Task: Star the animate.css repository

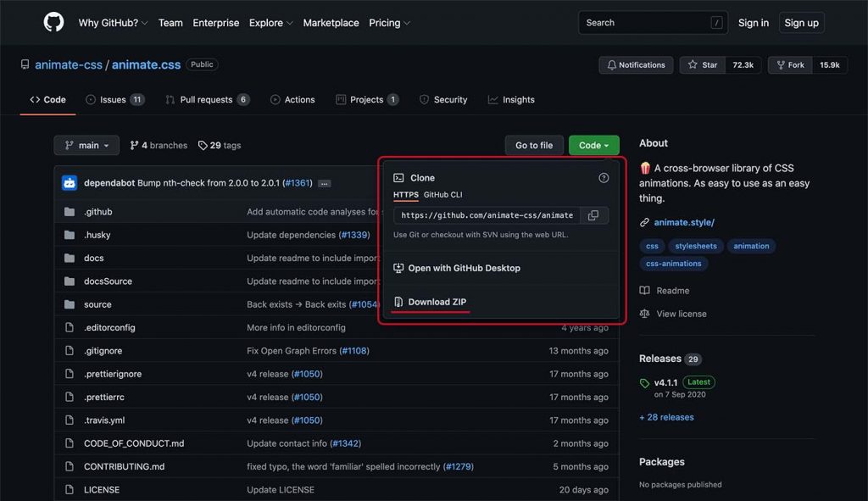Action: pos(703,65)
